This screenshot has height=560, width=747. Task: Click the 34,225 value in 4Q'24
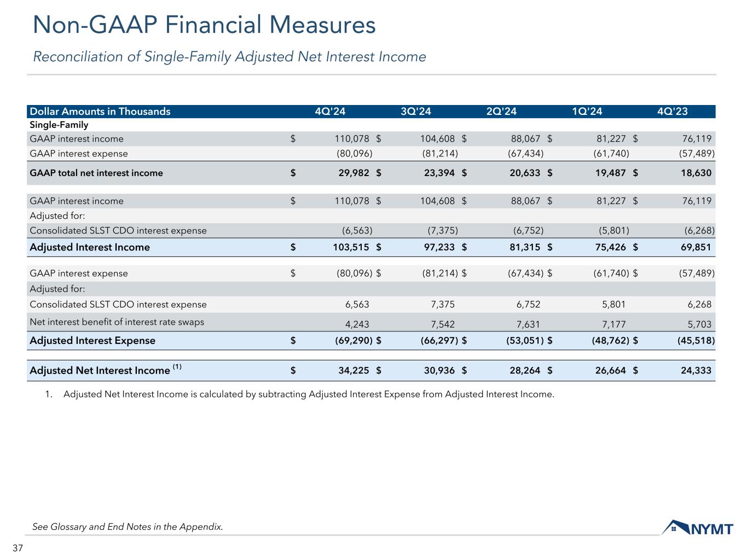[x=354, y=370]
